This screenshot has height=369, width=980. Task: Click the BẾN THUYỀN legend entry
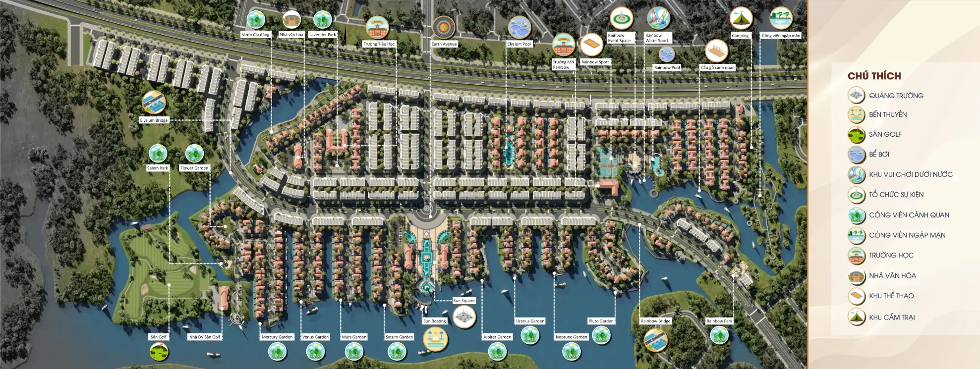tap(887, 114)
